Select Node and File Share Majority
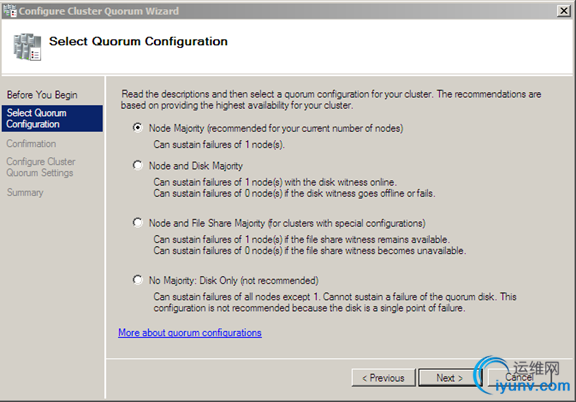Image resolution: width=576 pixels, height=402 pixels. click(138, 222)
